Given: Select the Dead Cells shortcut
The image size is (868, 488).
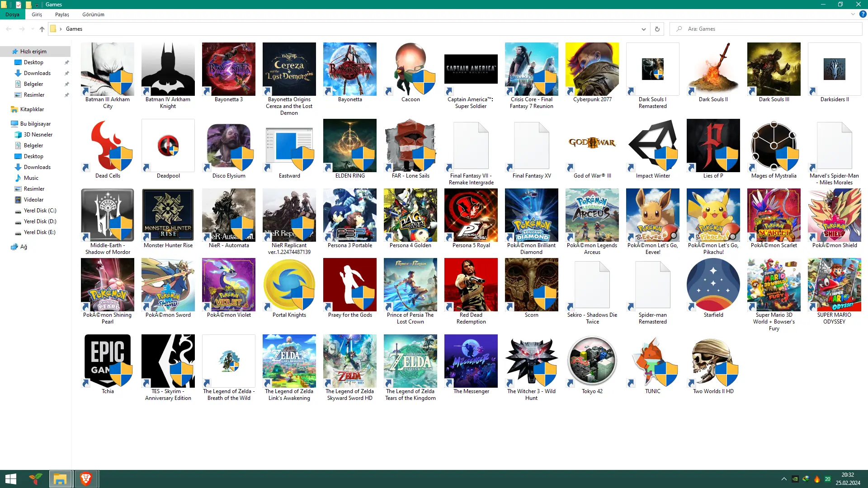Looking at the screenshot, I should click(x=108, y=145).
